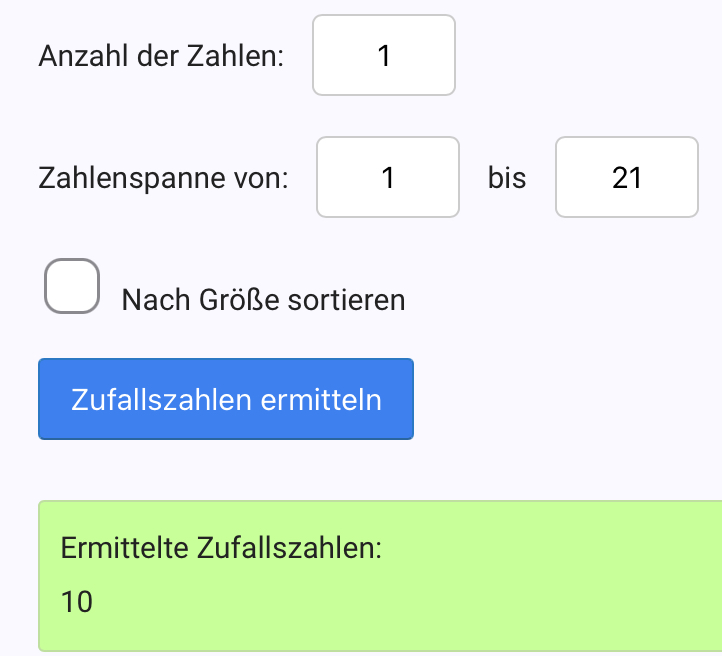Place cursor in the count field containing 1
722x656 pixels.
[x=384, y=55]
